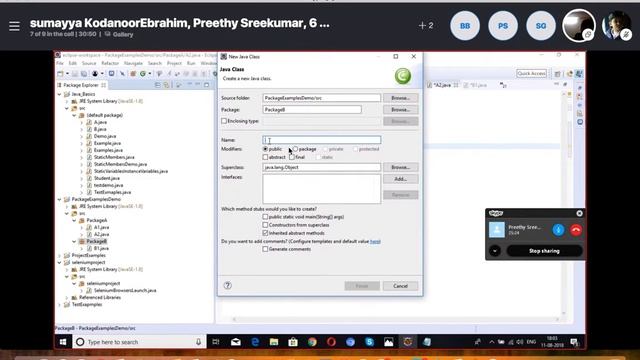This screenshot has height=360, width=640.
Task: Expand the Referenced Libraries node
Action: (x=67, y=298)
